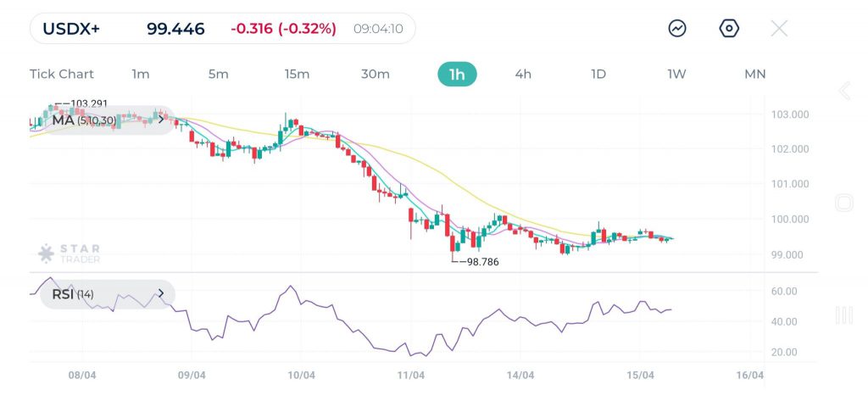Image resolution: width=868 pixels, height=401 pixels.
Task: Tap the back chevron on right edge
Action: [x=843, y=92]
